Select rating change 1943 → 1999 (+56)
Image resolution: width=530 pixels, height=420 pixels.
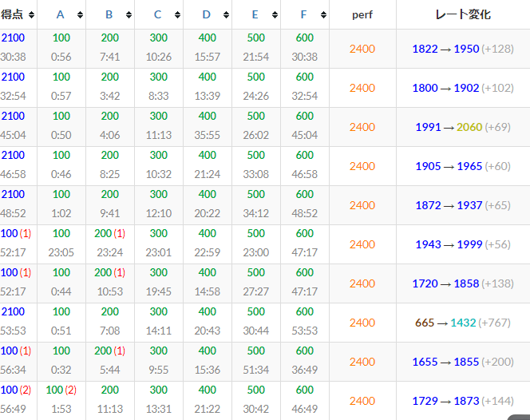(x=463, y=244)
